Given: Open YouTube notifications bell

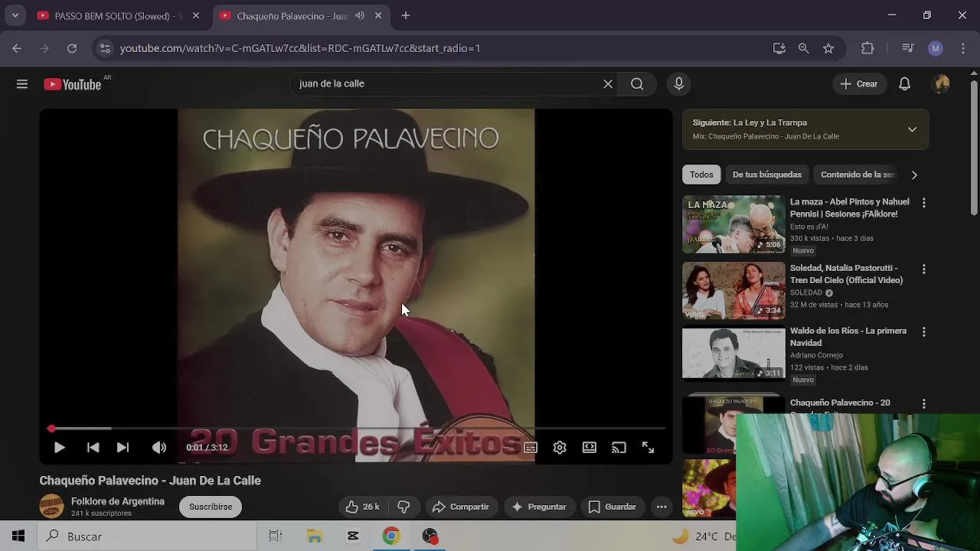Looking at the screenshot, I should tap(904, 84).
